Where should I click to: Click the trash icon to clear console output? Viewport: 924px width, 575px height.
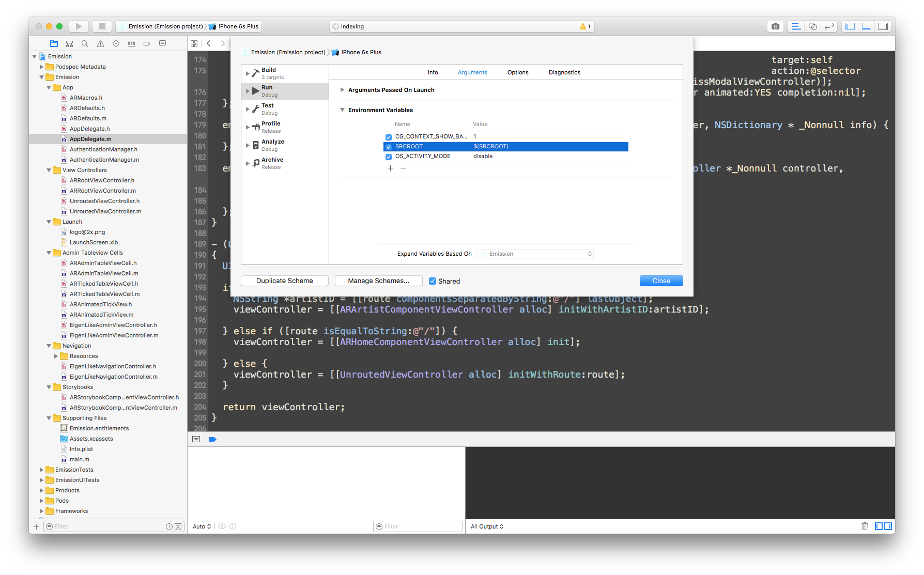click(865, 526)
